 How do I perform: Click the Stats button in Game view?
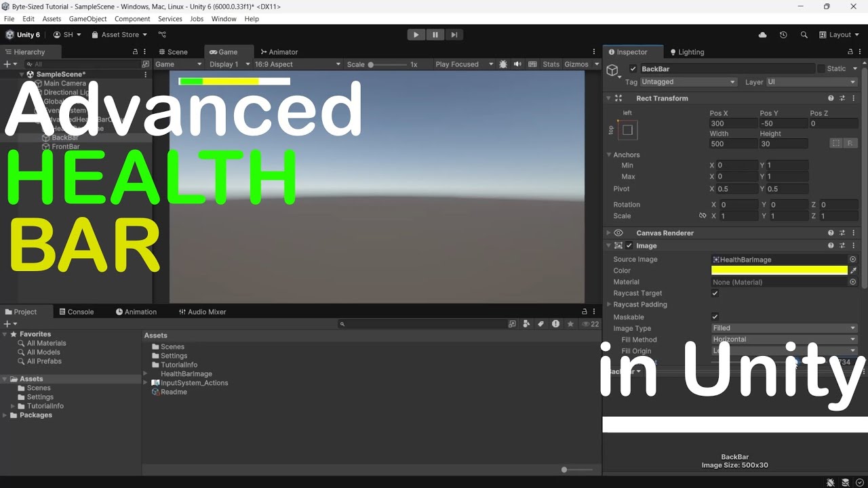pos(551,64)
